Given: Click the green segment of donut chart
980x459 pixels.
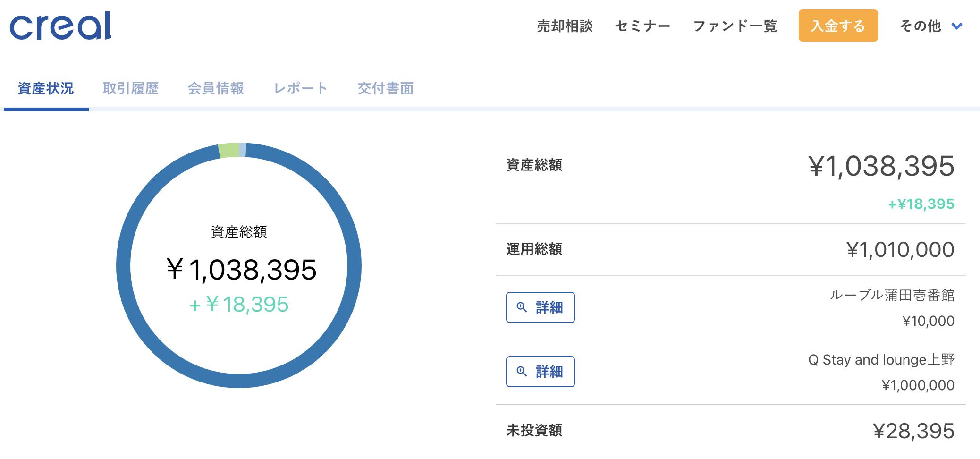Looking at the screenshot, I should pos(229,150).
